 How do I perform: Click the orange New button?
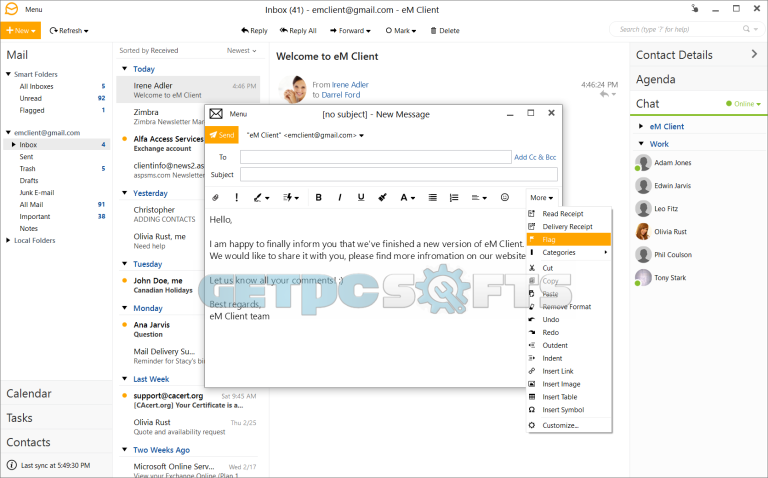click(x=21, y=30)
